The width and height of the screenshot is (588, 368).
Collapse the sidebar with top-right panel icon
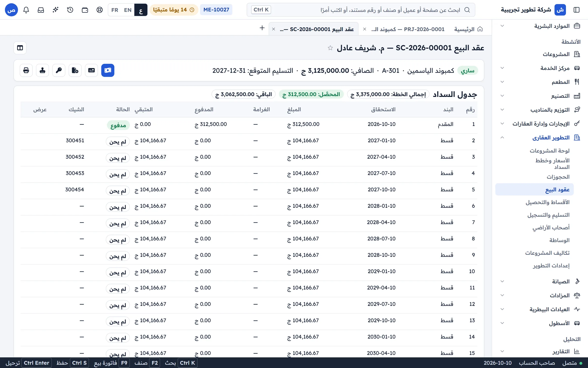pos(576,10)
